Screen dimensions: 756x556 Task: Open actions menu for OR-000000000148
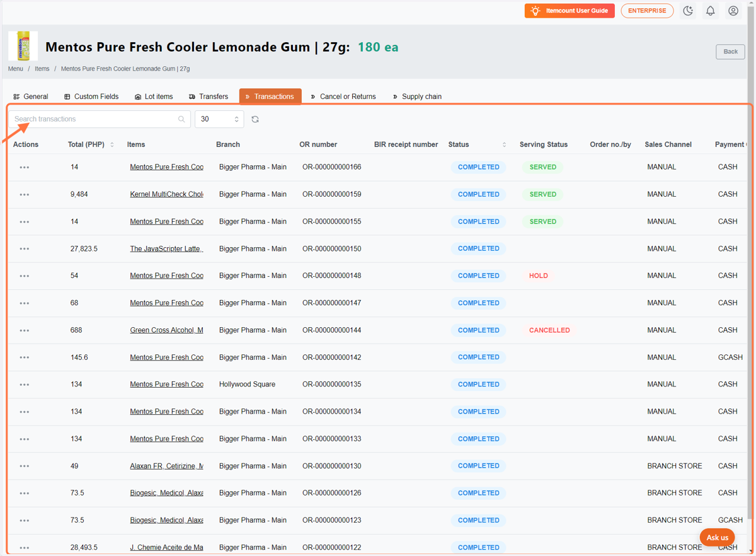coord(25,276)
